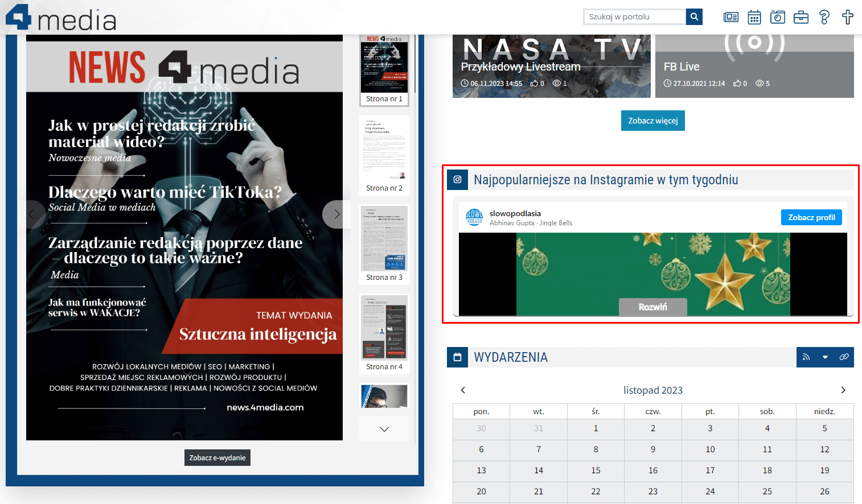Image resolution: width=862 pixels, height=504 pixels.
Task: Click the like count on Przykładowy Livestream
Action: [x=537, y=84]
